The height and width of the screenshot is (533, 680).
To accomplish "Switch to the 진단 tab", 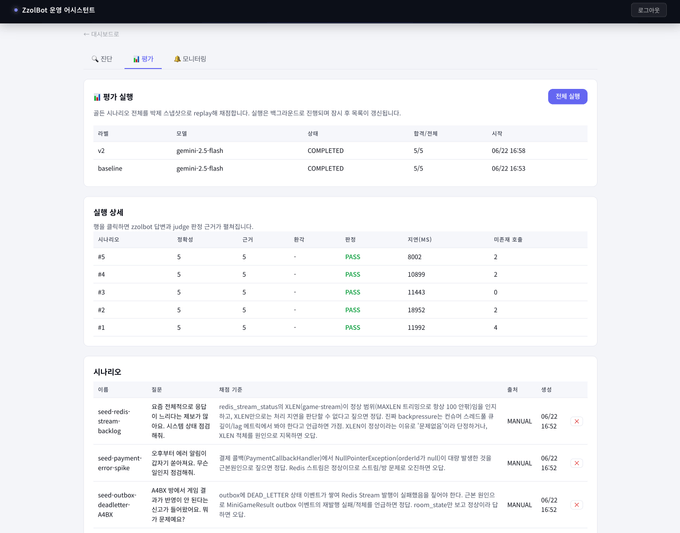I will pos(102,59).
